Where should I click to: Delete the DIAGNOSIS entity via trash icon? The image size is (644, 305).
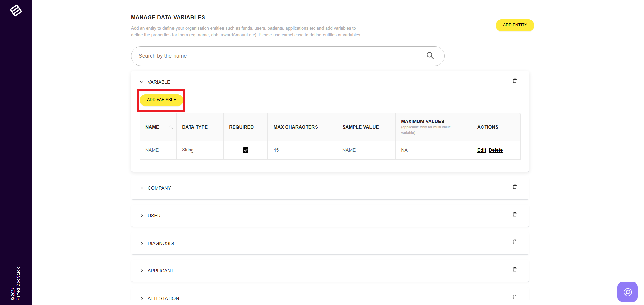[x=514, y=242]
